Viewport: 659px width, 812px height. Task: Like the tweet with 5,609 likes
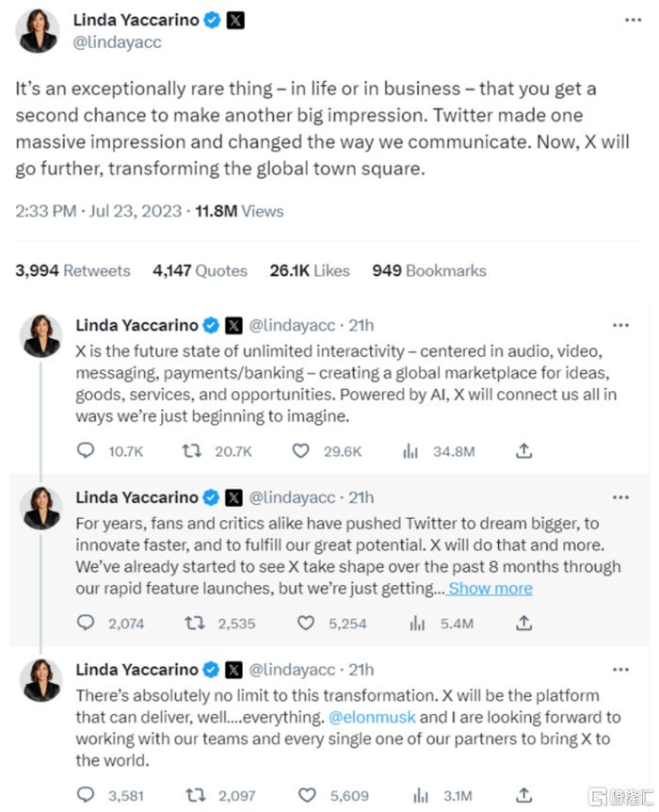pos(306,795)
